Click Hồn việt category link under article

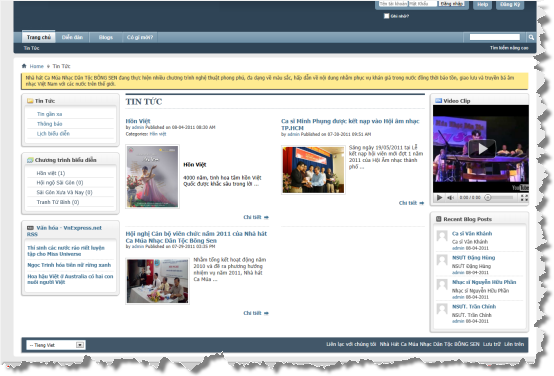click(x=158, y=134)
